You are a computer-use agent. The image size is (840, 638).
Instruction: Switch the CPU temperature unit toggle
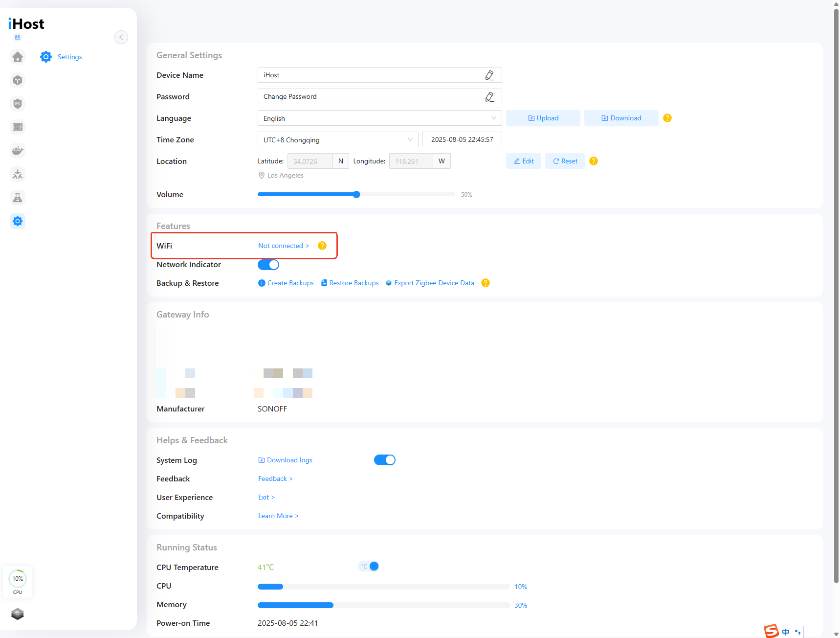[369, 566]
